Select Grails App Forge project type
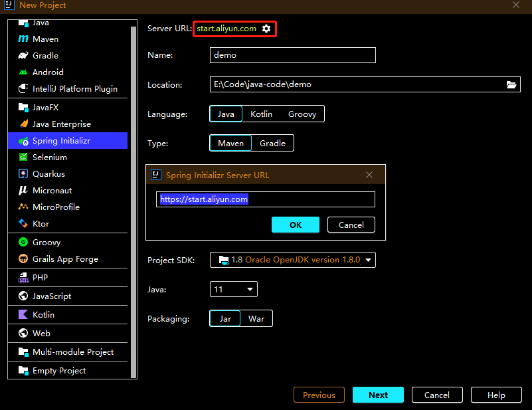 coord(68,258)
